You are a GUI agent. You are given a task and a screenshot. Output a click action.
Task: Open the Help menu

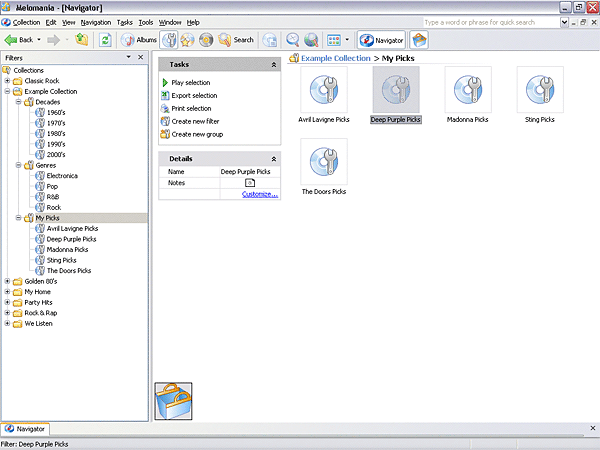[x=193, y=23]
